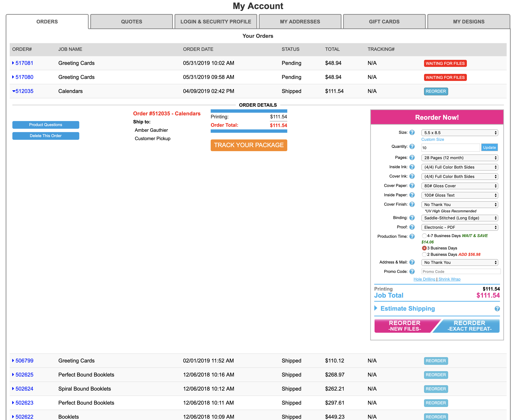Select 2 Business Days production time
Viewport: 513px width, 420px height.
click(424, 254)
